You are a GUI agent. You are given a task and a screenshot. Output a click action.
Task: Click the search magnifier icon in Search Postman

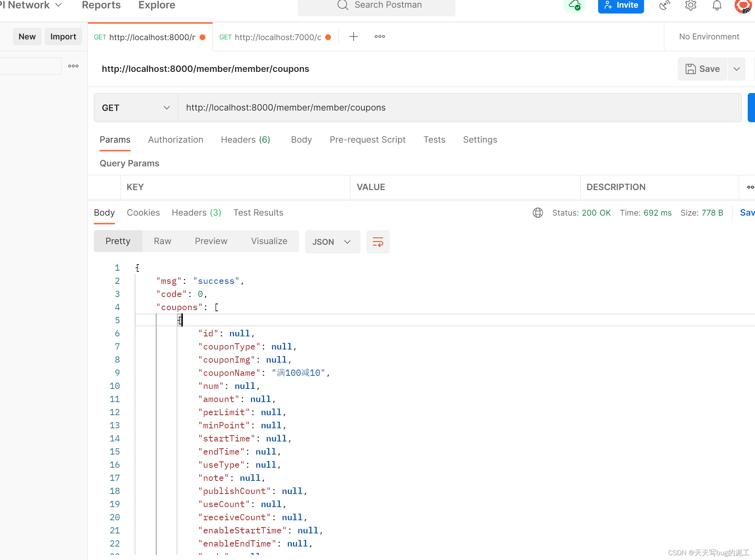343,5
